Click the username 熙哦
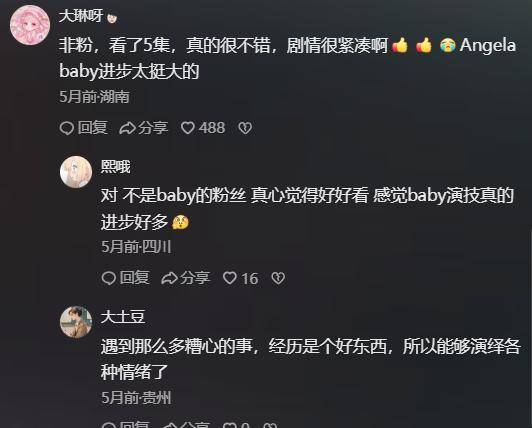Image resolution: width=532 pixels, height=428 pixels. pos(116,167)
